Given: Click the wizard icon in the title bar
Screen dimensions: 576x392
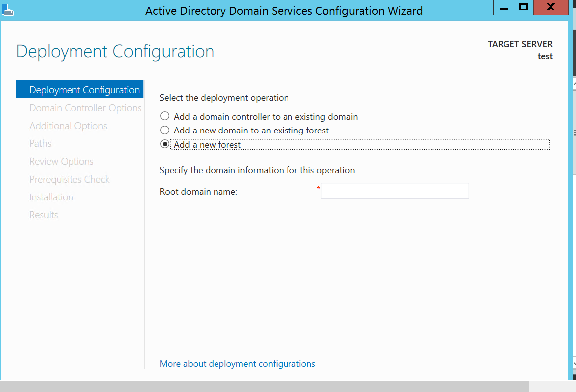Looking at the screenshot, I should click(x=8, y=10).
